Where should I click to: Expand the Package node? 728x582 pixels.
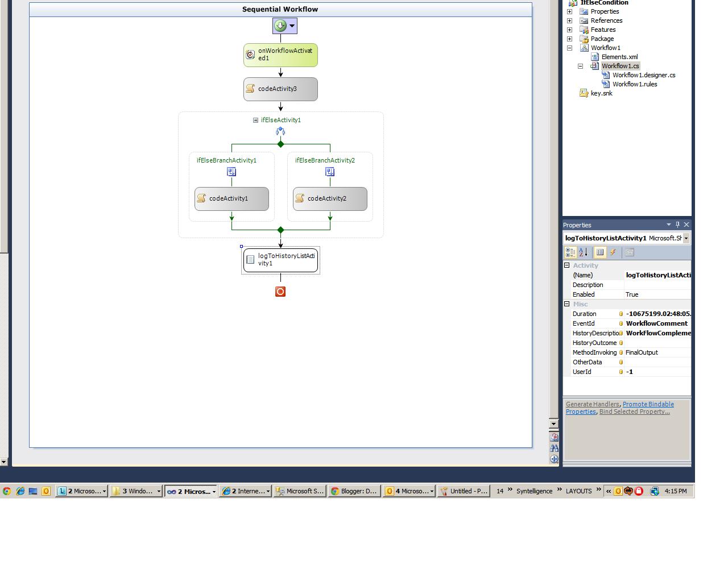coord(569,39)
